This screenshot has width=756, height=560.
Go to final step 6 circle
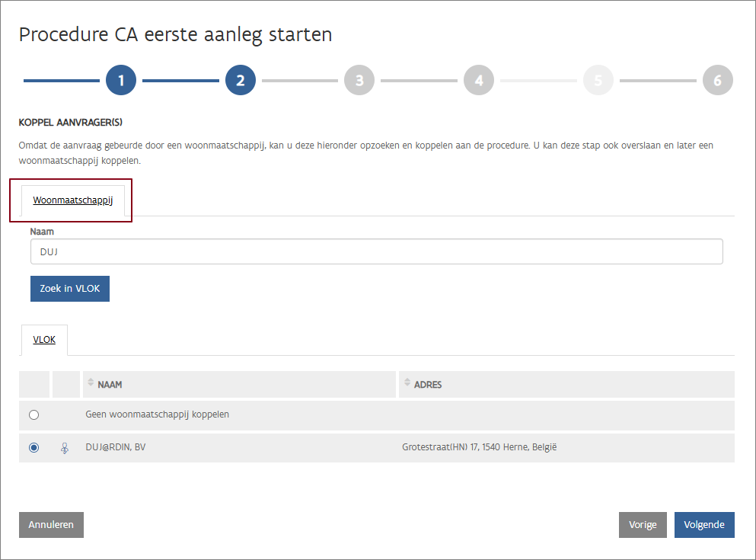tap(717, 80)
